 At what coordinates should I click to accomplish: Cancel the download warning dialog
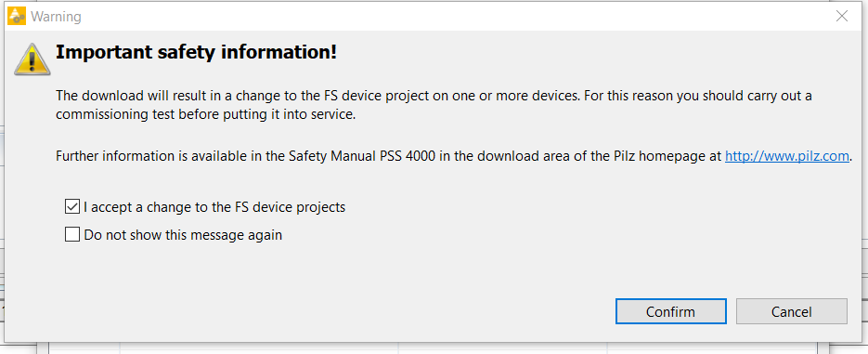tap(792, 311)
